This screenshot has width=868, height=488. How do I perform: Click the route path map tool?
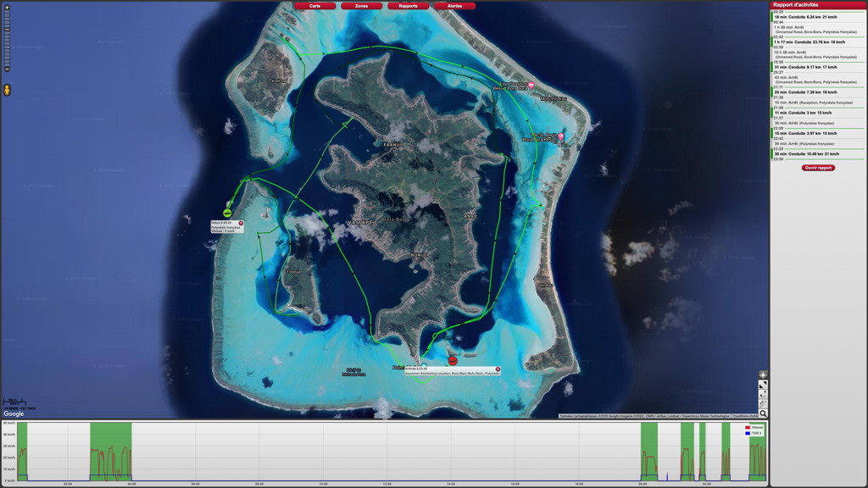763,394
